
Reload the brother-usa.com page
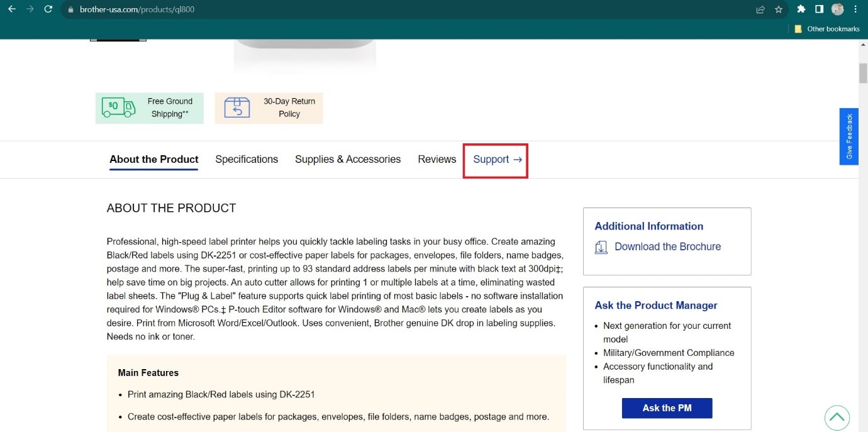(x=48, y=9)
